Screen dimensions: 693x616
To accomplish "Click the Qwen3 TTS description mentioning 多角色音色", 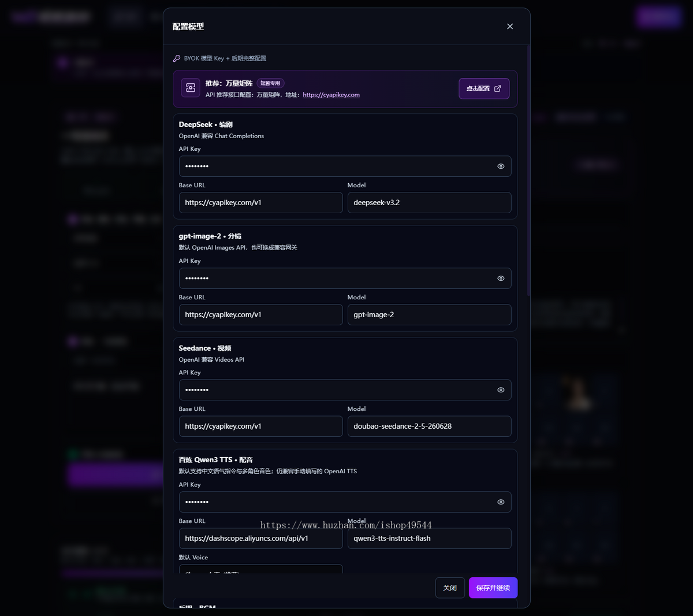I will pyautogui.click(x=268, y=472).
